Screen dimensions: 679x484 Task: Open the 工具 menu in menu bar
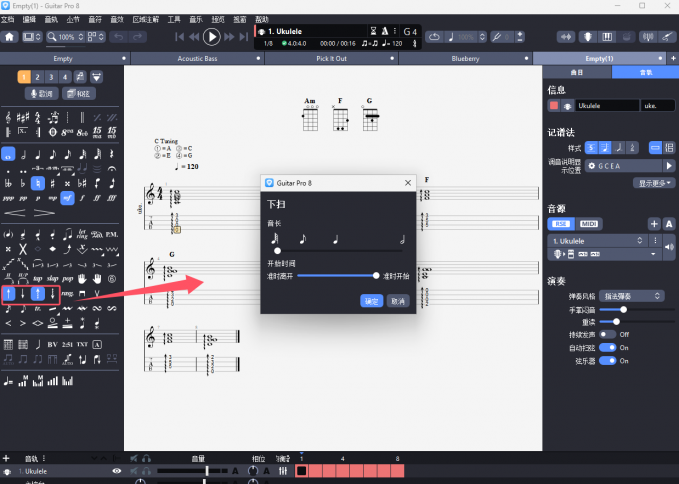pos(175,19)
